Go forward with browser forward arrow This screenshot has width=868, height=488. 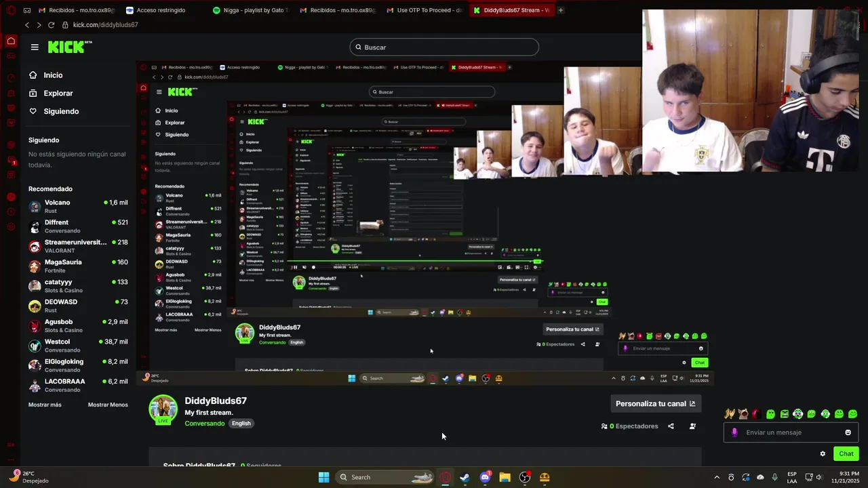coord(39,25)
